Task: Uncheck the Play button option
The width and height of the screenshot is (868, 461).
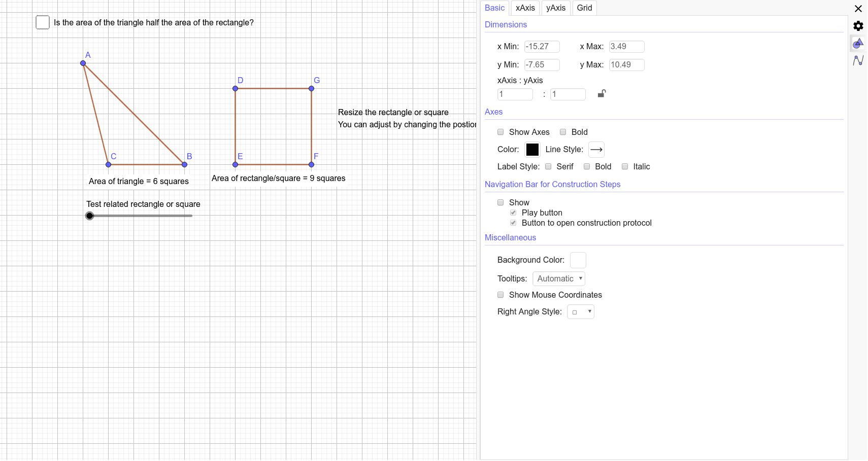Action: tap(513, 212)
